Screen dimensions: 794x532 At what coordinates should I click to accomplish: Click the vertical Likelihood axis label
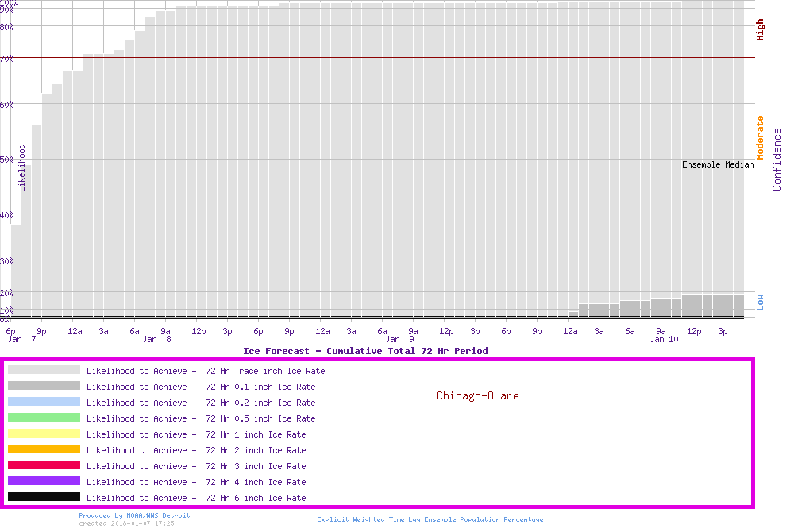pos(22,168)
